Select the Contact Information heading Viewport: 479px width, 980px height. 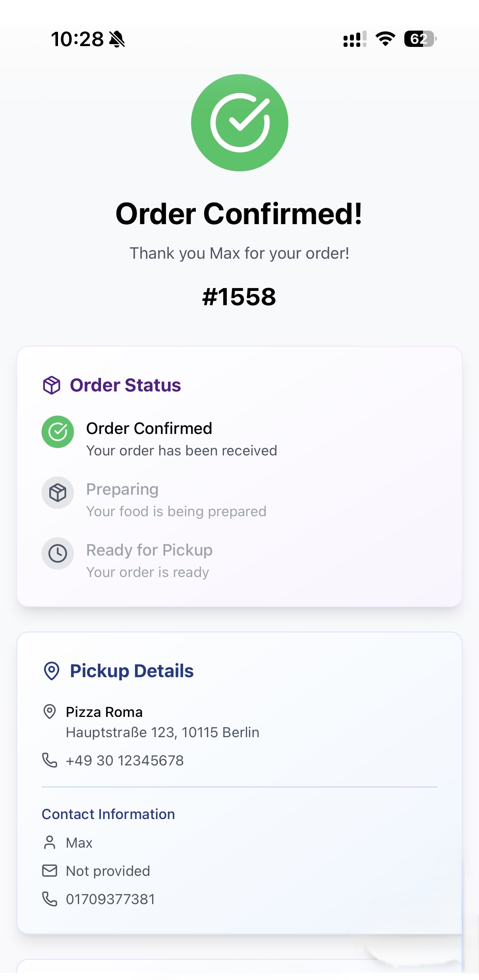point(108,814)
